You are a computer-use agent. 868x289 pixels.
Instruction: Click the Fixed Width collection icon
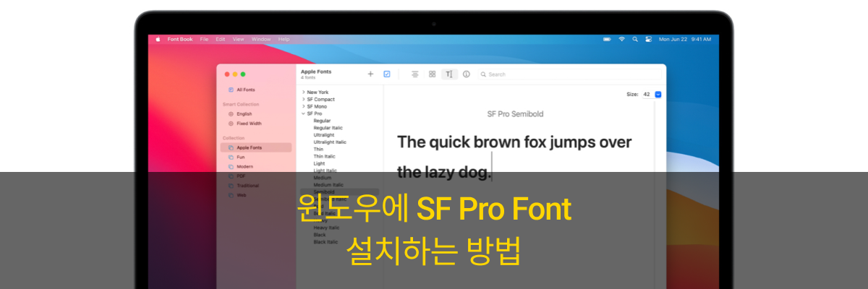click(231, 124)
